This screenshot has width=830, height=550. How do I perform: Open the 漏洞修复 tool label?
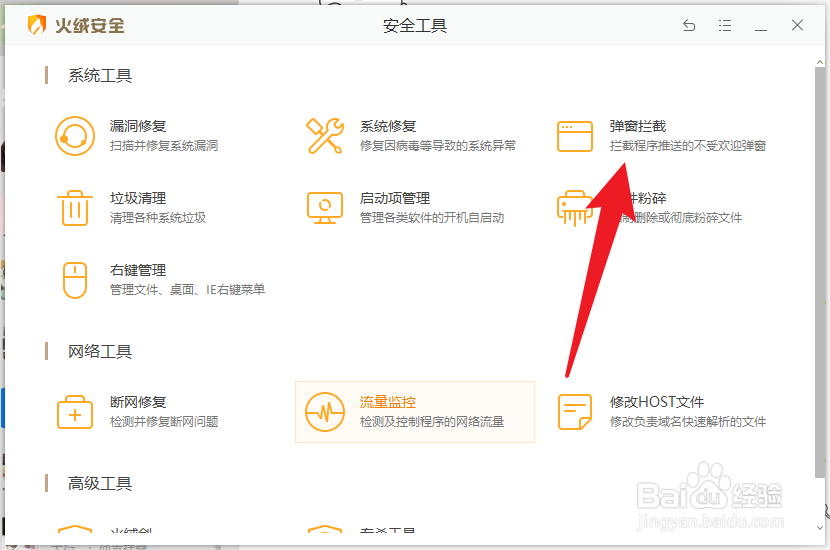coord(138,126)
